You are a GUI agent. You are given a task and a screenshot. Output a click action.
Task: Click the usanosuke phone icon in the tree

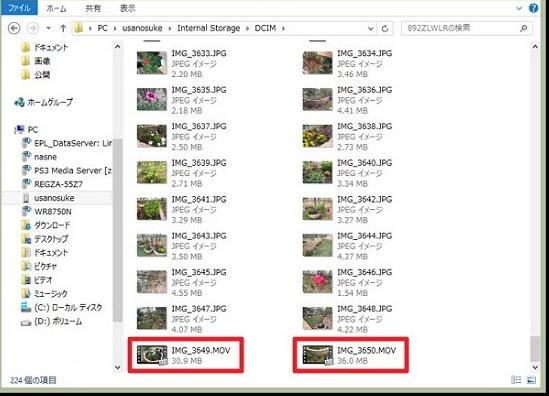[x=26, y=198]
